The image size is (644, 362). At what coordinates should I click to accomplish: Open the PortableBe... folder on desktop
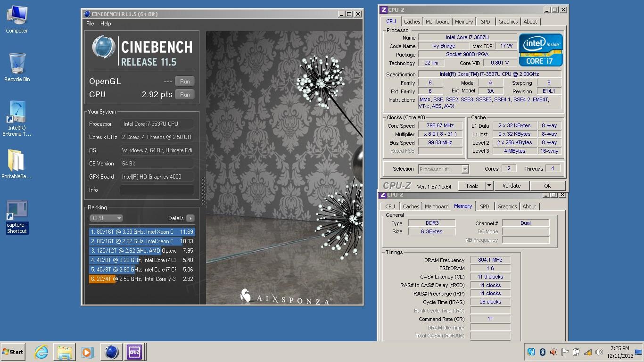tap(17, 164)
